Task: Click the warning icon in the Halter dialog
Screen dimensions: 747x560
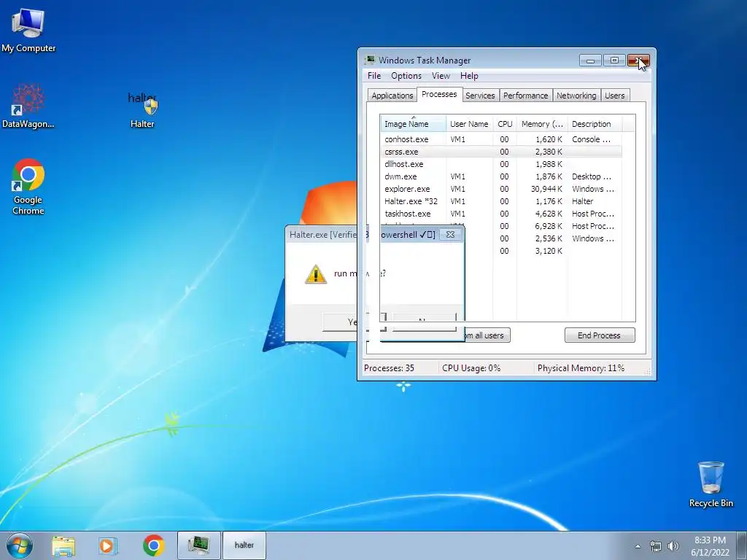Action: coord(315,274)
